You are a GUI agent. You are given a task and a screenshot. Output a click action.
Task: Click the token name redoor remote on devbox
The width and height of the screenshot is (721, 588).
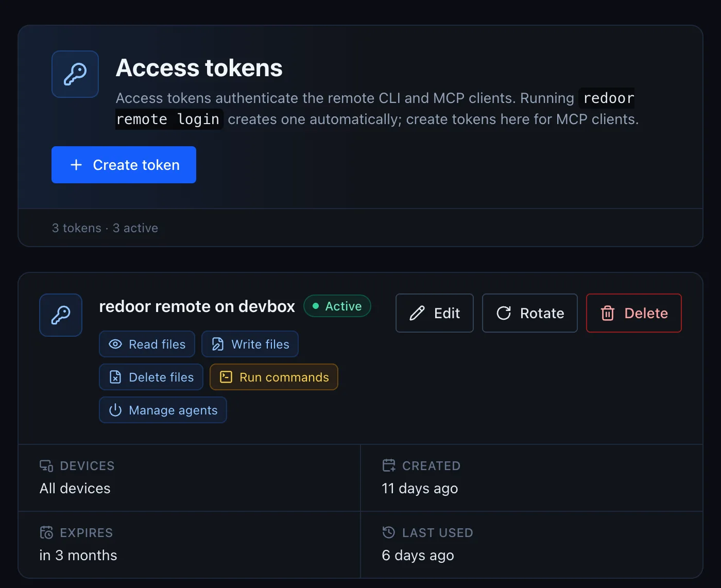(197, 306)
